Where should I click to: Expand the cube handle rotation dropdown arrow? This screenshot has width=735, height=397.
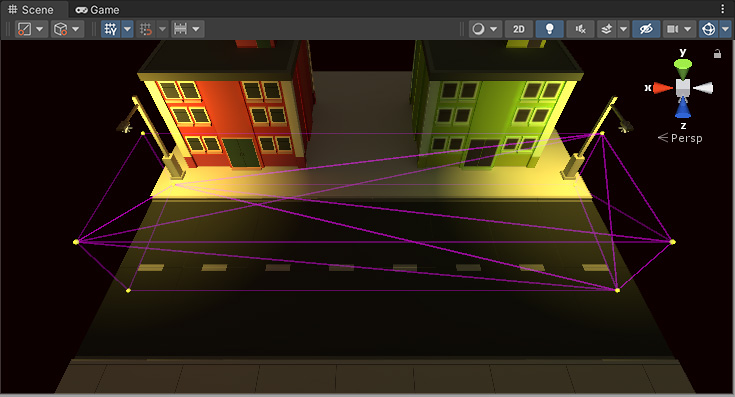75,29
